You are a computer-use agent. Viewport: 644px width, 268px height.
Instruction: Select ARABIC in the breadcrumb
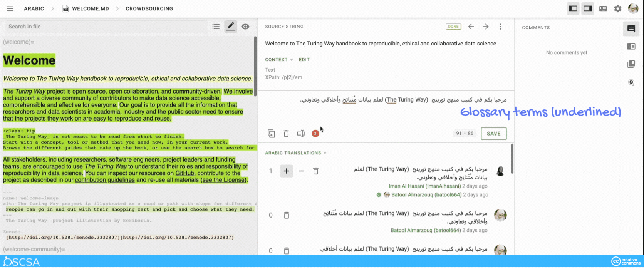(34, 8)
